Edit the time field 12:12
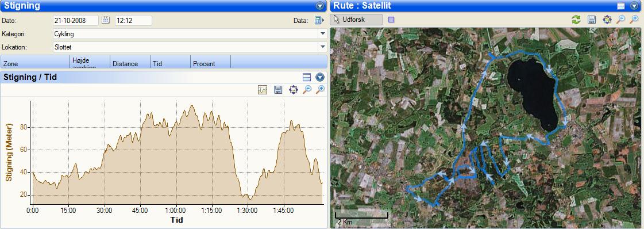The image size is (644, 229). pos(133,20)
